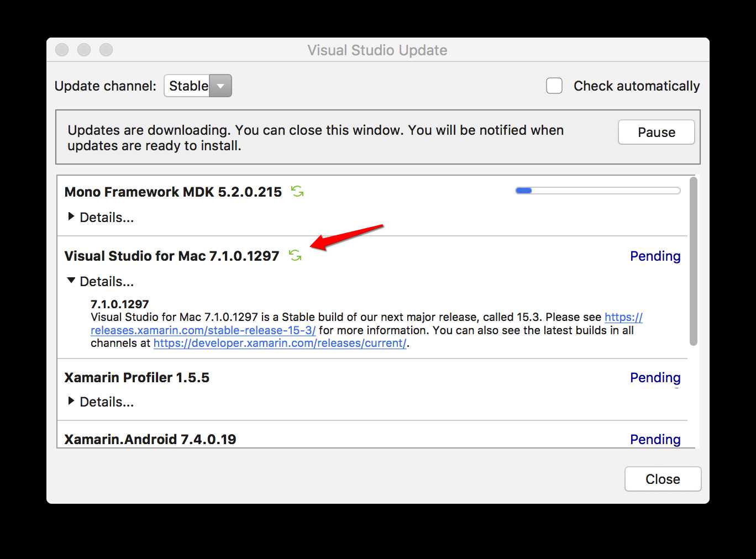Click refresh icon next to Mono Framework MDK
This screenshot has height=559, width=756.
coord(297,192)
